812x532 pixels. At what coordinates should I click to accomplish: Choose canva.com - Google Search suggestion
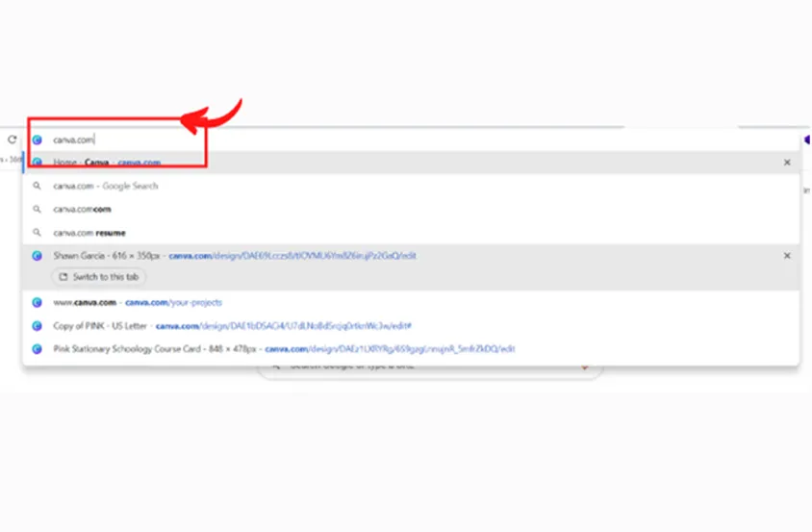pyautogui.click(x=412, y=186)
